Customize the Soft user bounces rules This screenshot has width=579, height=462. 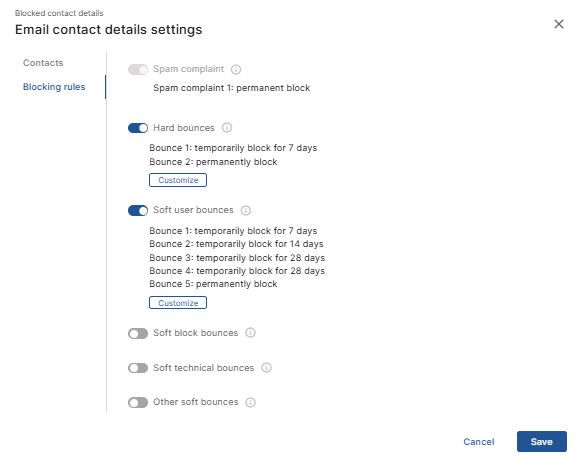coord(178,303)
